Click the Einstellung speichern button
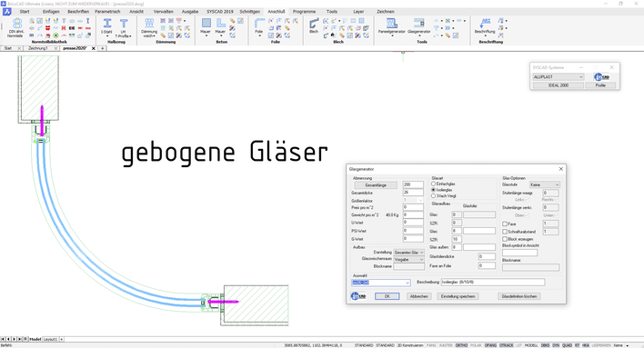The height and width of the screenshot is (348, 644). click(458, 296)
